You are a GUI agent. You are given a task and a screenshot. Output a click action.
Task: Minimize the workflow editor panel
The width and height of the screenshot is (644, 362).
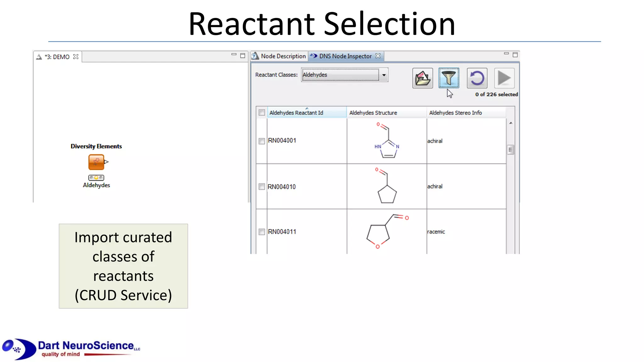pos(234,55)
